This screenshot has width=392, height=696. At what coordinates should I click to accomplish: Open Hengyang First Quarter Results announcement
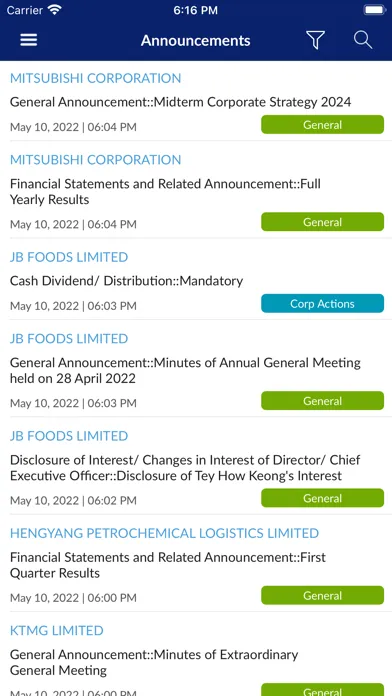pyautogui.click(x=168, y=565)
